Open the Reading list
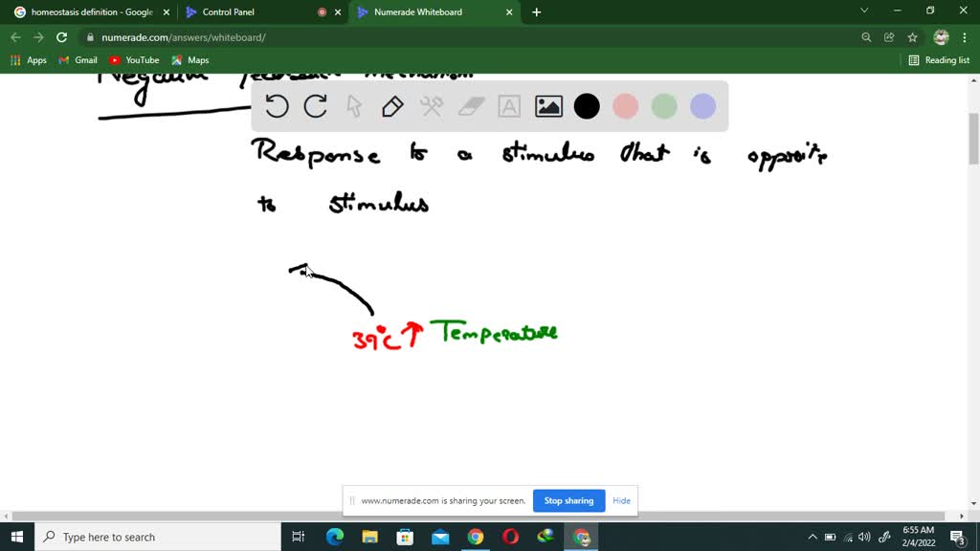Viewport: 980px width, 551px height. click(x=939, y=59)
